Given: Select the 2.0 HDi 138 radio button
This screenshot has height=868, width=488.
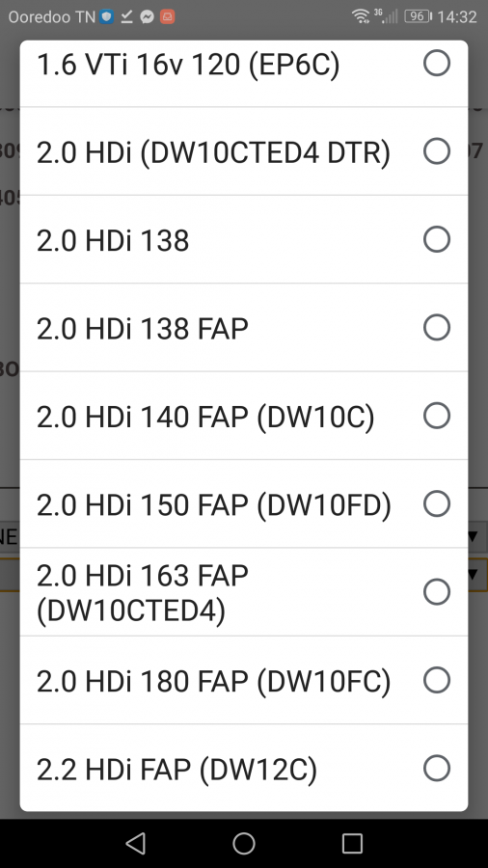Looking at the screenshot, I should point(437,239).
